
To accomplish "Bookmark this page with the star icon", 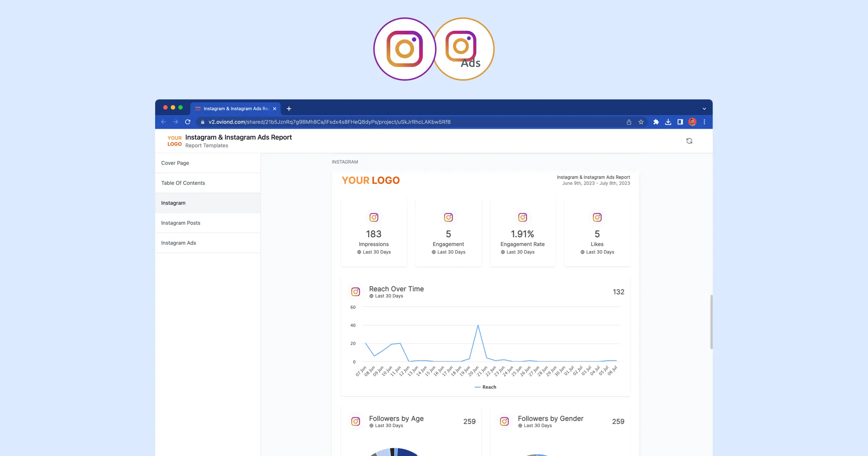I will [641, 122].
